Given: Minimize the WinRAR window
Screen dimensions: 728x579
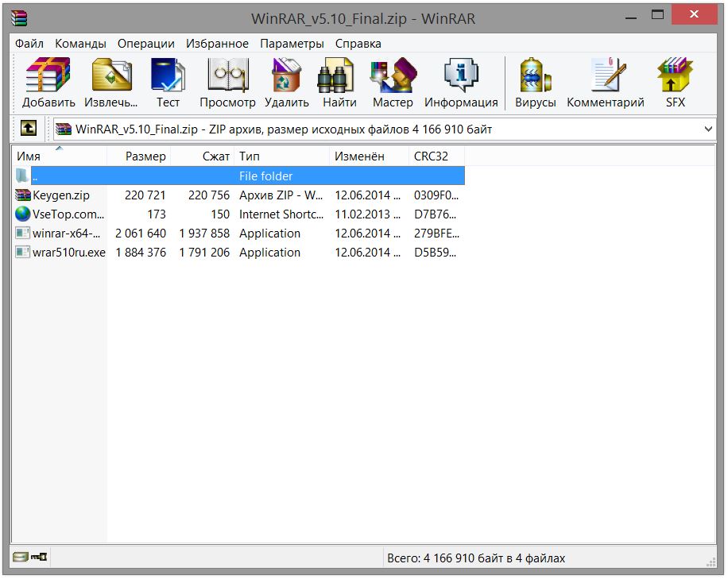Looking at the screenshot, I should pos(630,17).
